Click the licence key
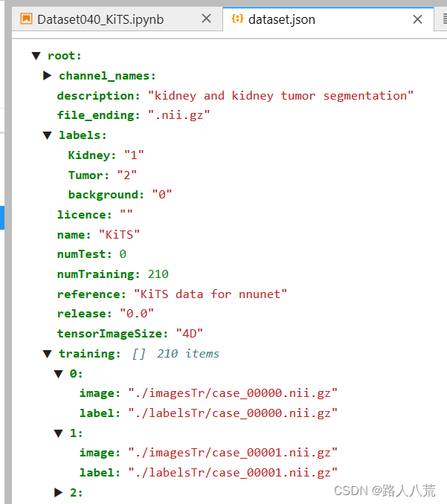The image size is (447, 504). point(84,215)
